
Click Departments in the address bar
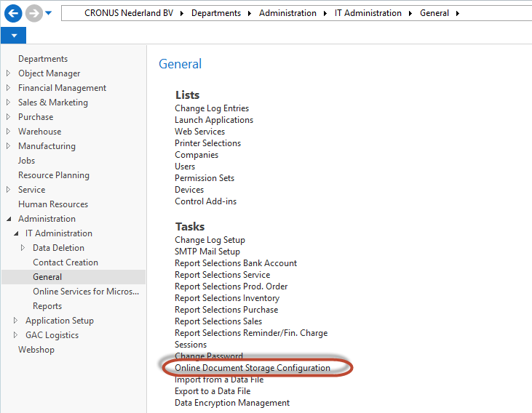click(216, 13)
